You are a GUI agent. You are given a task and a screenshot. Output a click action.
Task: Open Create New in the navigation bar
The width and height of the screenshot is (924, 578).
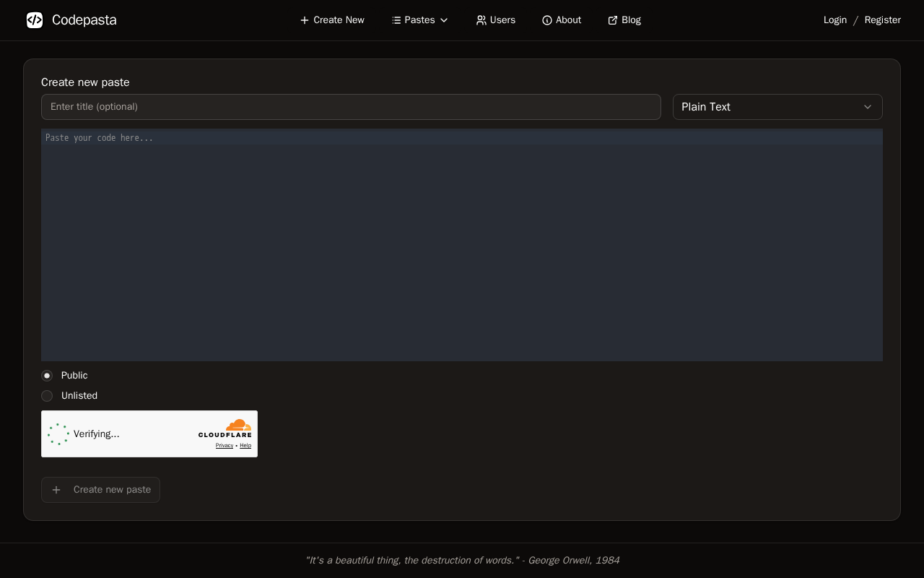[332, 20]
